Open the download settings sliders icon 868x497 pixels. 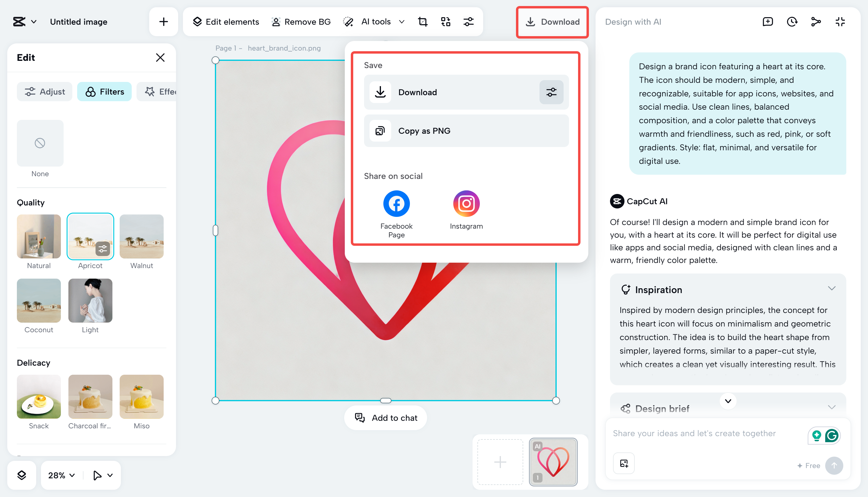(x=551, y=92)
